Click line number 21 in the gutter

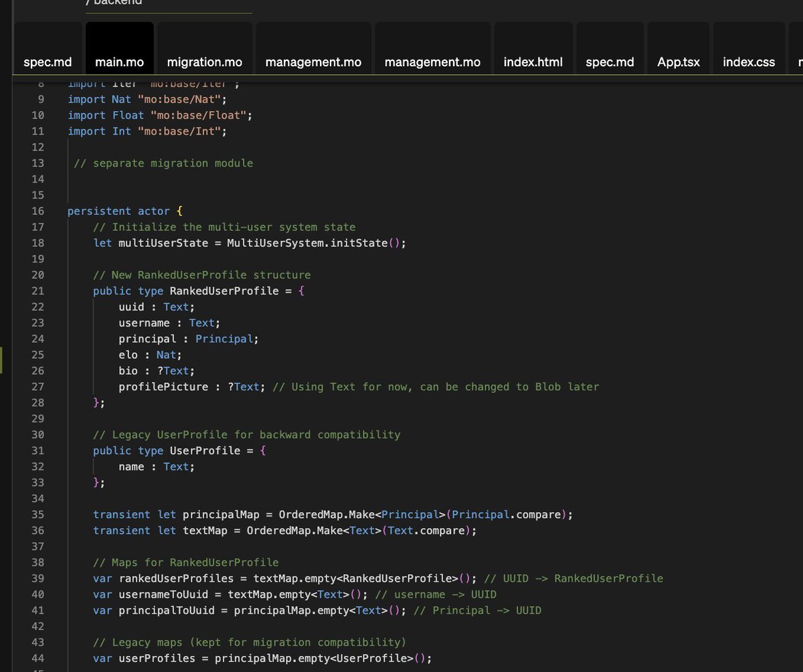click(37, 291)
